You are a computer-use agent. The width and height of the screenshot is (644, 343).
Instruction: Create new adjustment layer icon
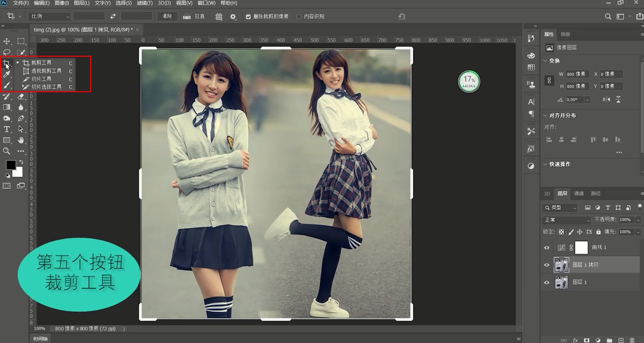click(x=598, y=340)
